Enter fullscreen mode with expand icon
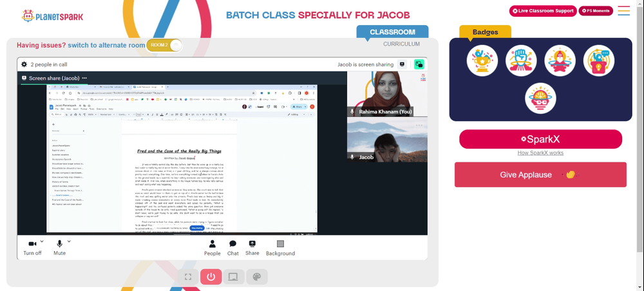This screenshot has width=644, height=291. pyautogui.click(x=188, y=277)
